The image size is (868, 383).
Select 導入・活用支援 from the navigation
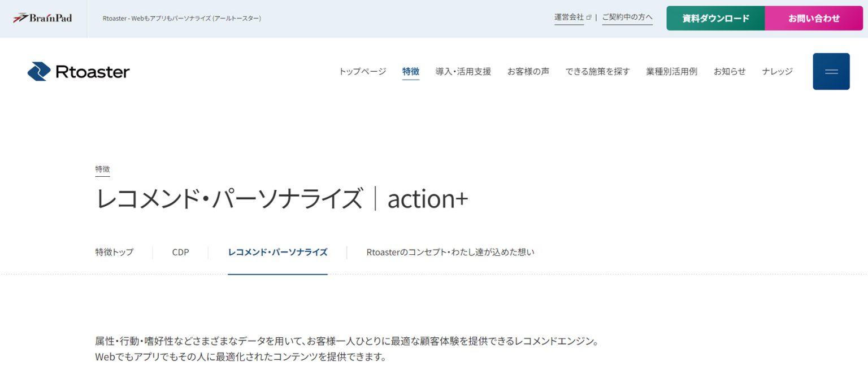463,71
